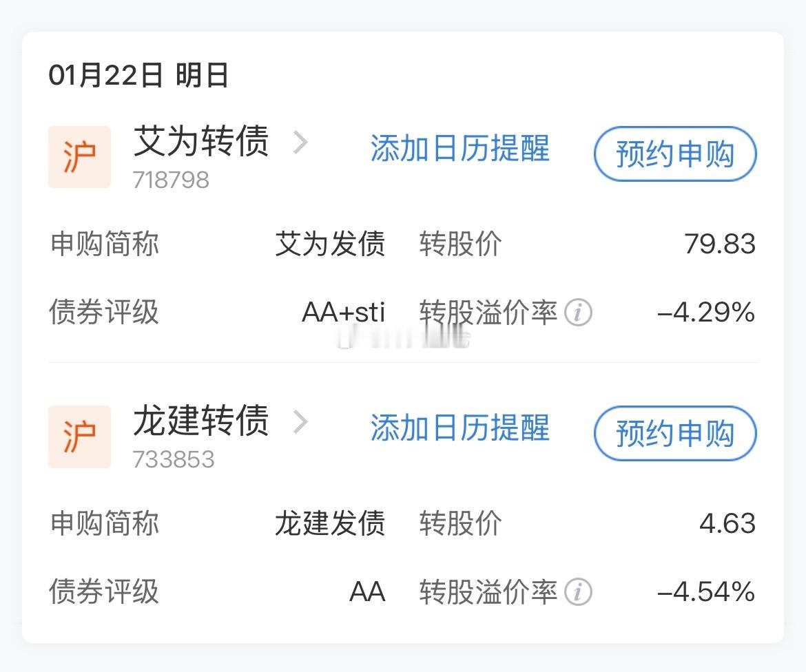Open the info icon beside 龙建转债 转股溢价率
The image size is (806, 672).
point(579,592)
